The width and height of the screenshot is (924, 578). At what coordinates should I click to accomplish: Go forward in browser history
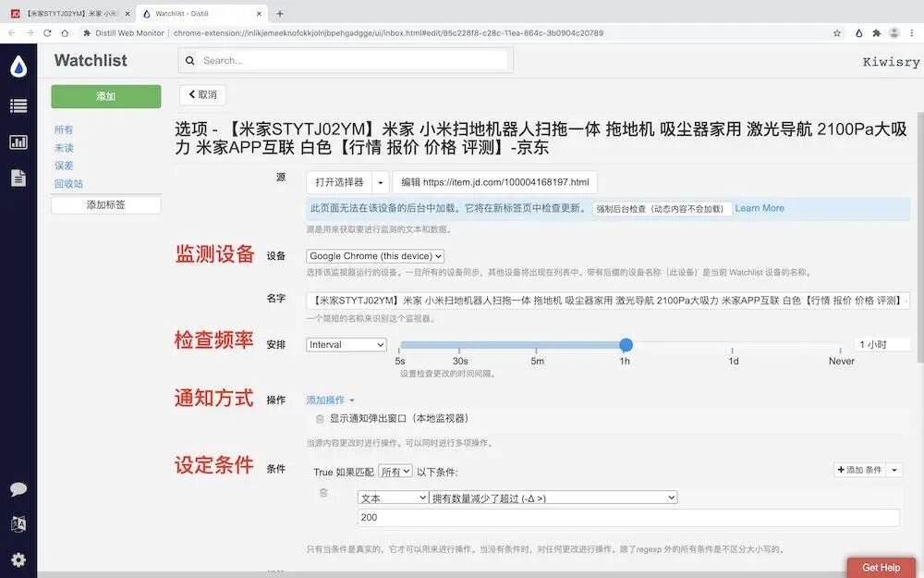click(x=30, y=33)
